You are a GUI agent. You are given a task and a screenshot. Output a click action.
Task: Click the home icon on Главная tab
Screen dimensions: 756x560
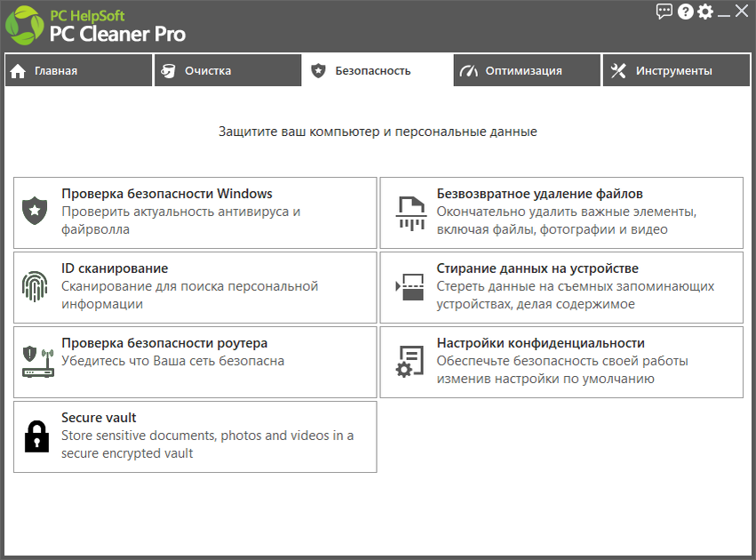(x=18, y=71)
